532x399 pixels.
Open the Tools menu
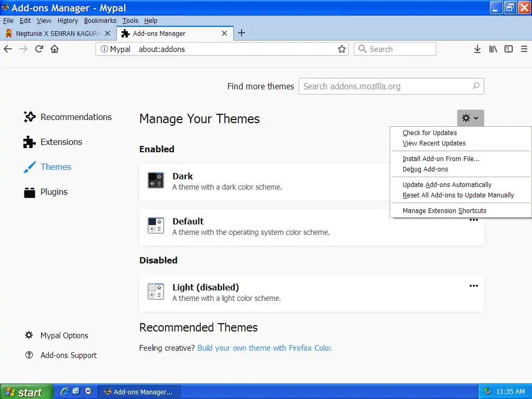(x=130, y=21)
